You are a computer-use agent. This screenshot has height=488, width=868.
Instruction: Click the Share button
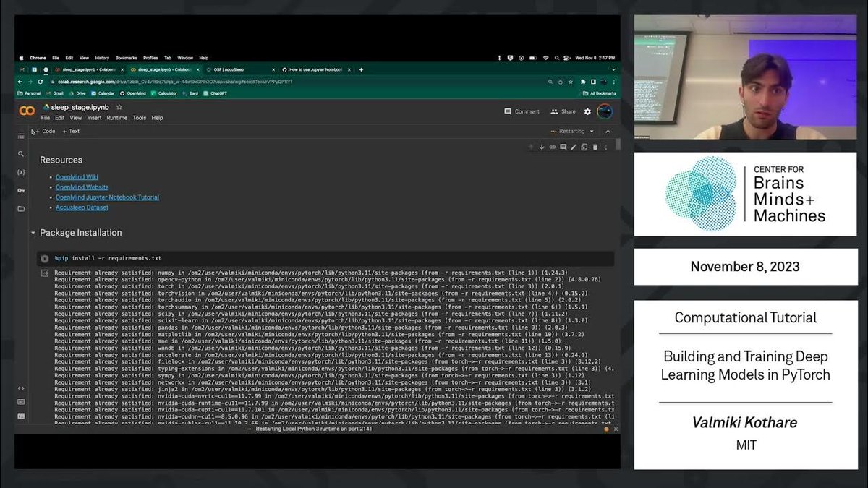563,111
